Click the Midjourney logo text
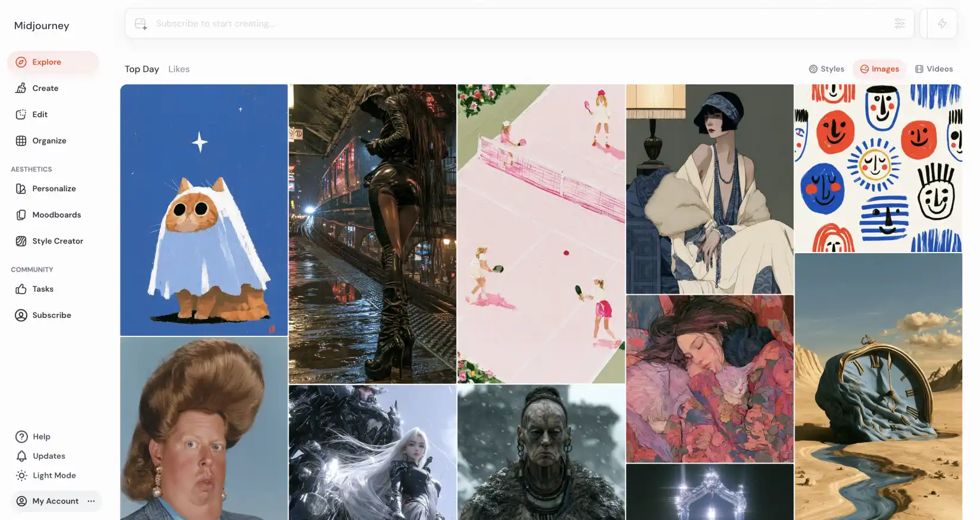Image resolution: width=980 pixels, height=520 pixels. click(42, 26)
